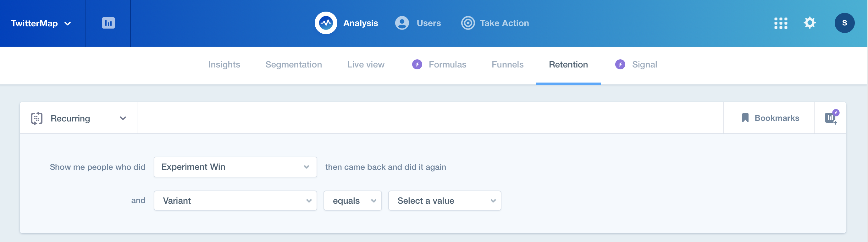Open the Users section
Screen dimensions: 868x242
tap(418, 23)
